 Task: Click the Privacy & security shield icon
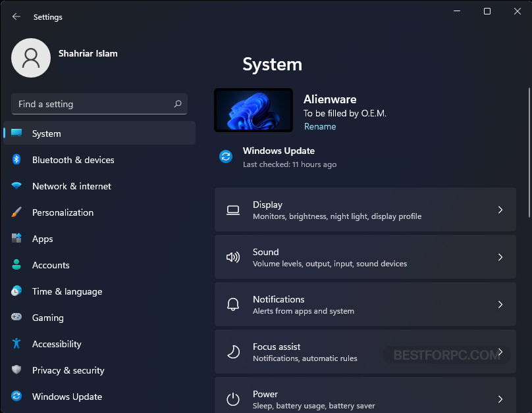16,370
